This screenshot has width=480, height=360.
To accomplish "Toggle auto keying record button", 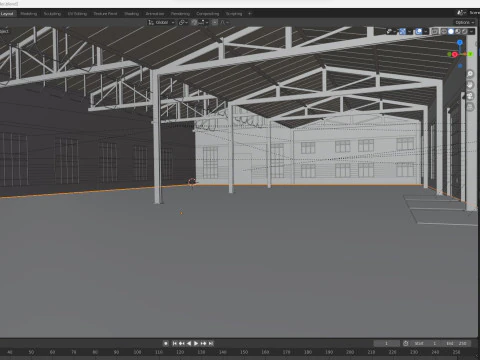I will 166,343.
